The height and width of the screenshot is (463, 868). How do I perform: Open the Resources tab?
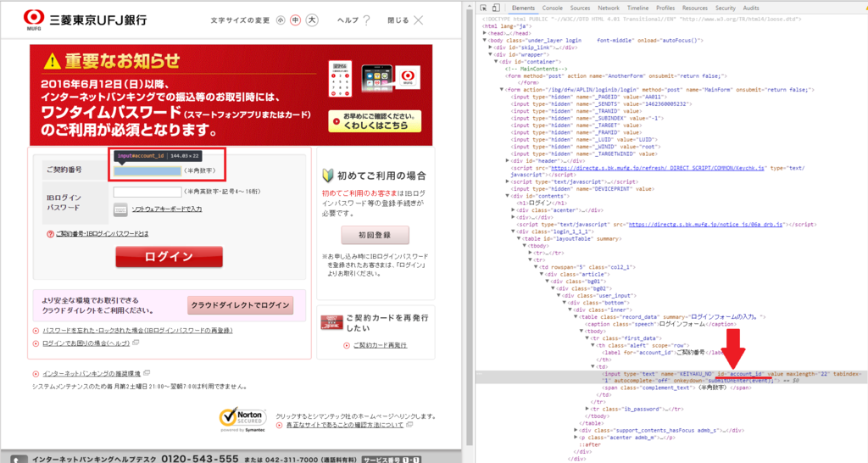tap(695, 8)
